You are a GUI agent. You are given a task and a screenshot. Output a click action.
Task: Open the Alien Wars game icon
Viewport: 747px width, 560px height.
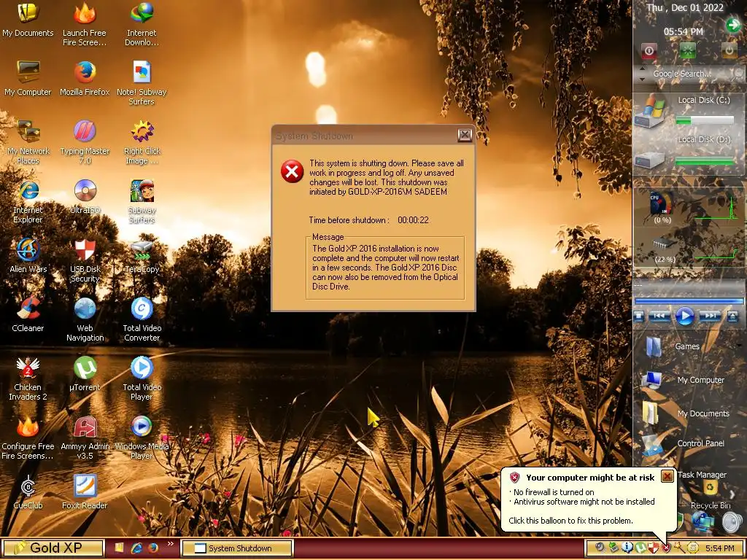click(28, 256)
